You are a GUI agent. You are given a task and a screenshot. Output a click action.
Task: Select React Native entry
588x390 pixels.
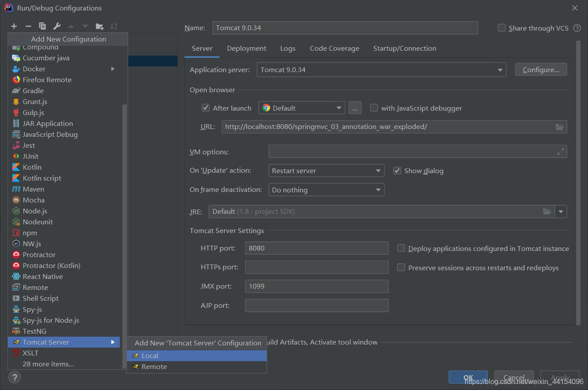tap(64, 276)
